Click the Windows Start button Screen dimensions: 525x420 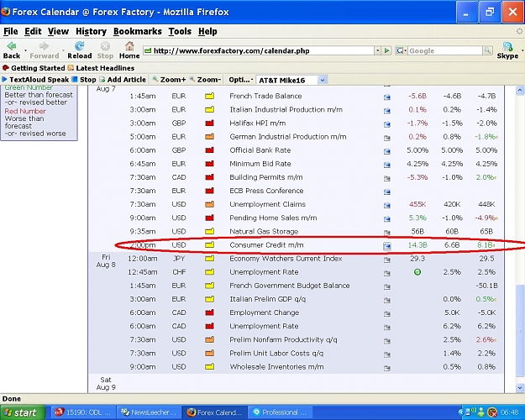pos(22,412)
